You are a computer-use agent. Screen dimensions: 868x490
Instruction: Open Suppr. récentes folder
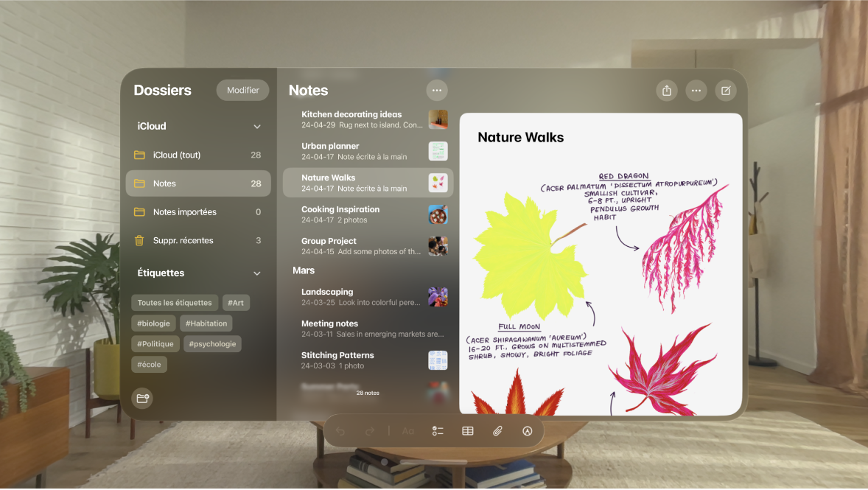pos(198,240)
